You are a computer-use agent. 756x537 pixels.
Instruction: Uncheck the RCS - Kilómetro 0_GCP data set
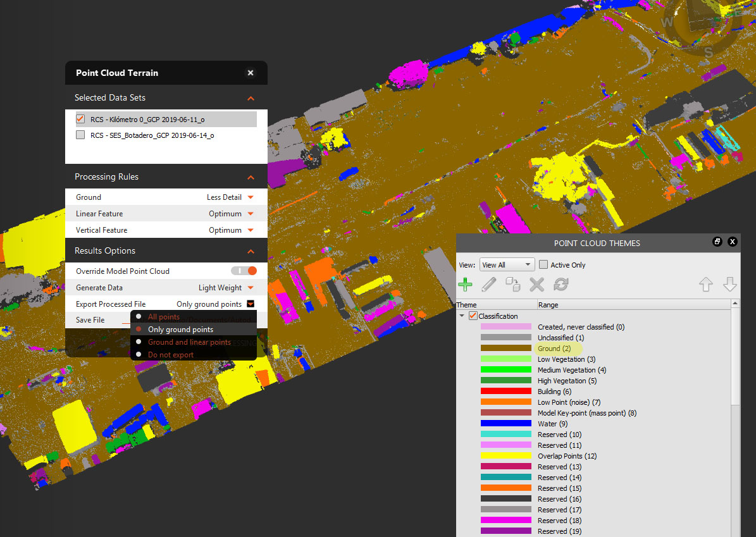(x=80, y=119)
